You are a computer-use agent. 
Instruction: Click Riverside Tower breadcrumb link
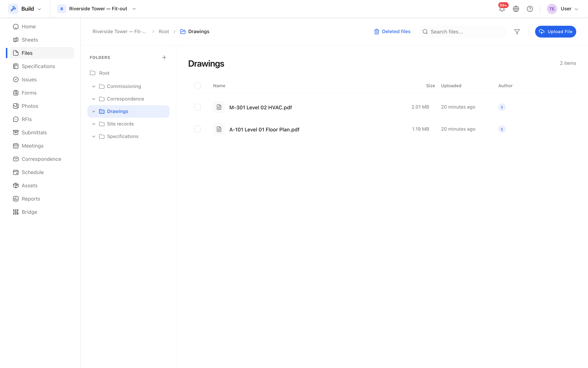click(119, 32)
